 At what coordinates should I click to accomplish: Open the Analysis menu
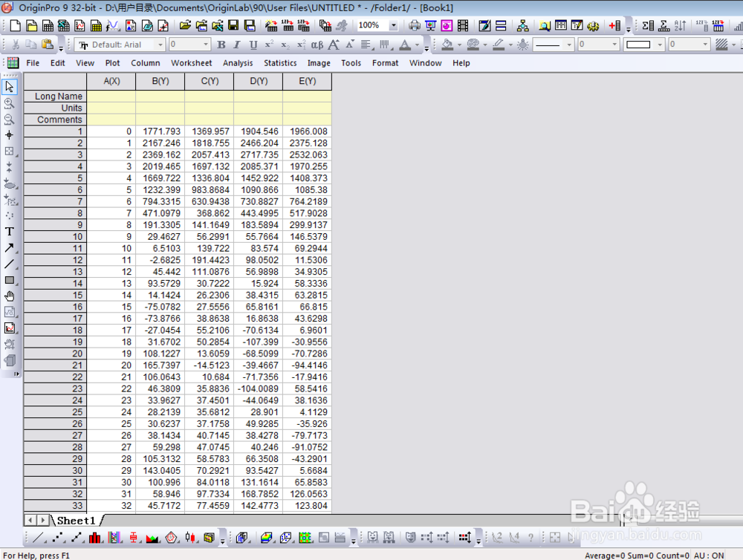point(238,63)
